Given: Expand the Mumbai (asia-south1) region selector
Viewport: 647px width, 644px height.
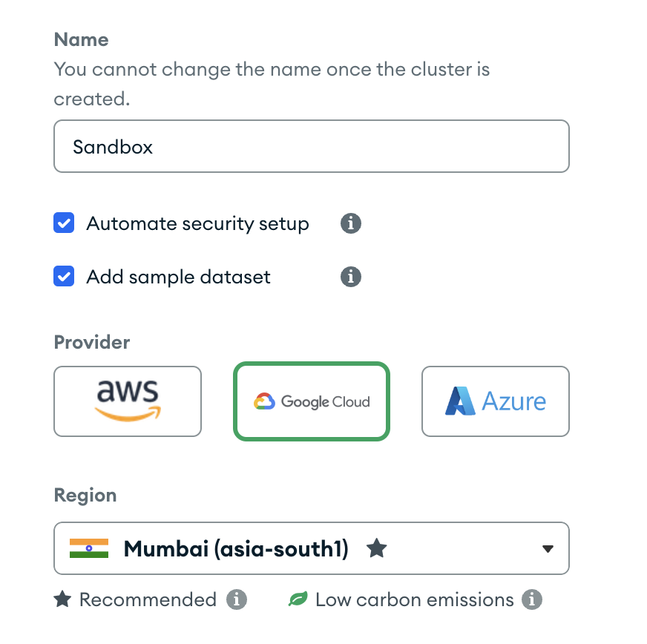Looking at the screenshot, I should (312, 548).
